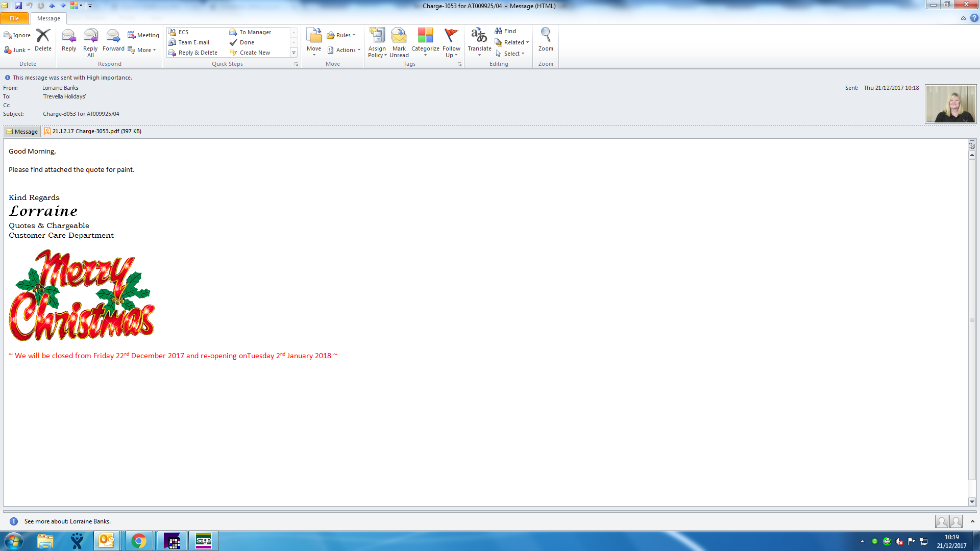Open the Junk dropdown menu
This screenshot has width=980, height=551.
[18, 50]
